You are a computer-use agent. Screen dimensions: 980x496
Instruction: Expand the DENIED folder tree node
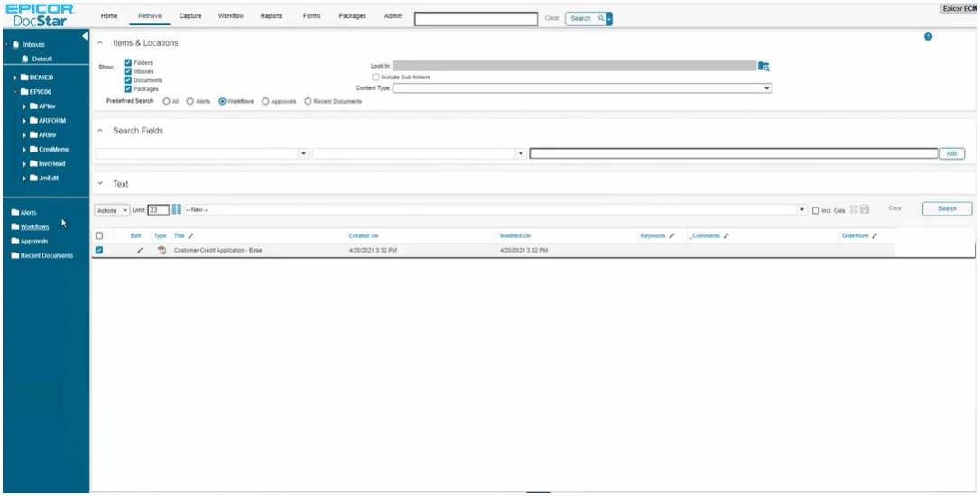pyautogui.click(x=15, y=78)
